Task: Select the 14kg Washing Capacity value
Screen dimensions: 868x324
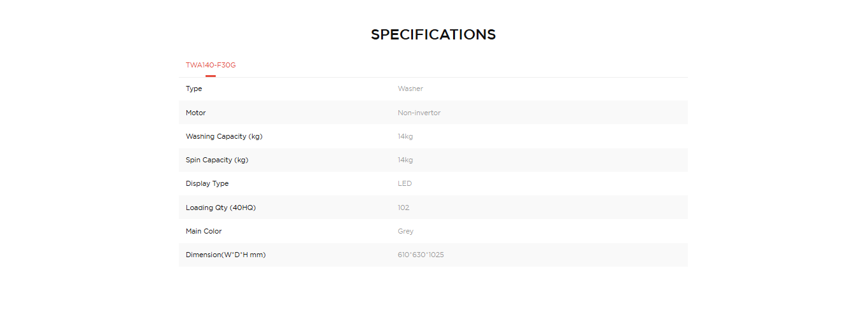Action: (x=405, y=136)
